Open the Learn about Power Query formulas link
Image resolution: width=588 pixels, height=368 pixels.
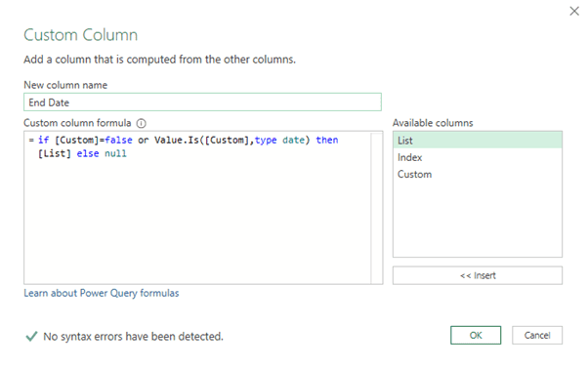click(x=102, y=293)
